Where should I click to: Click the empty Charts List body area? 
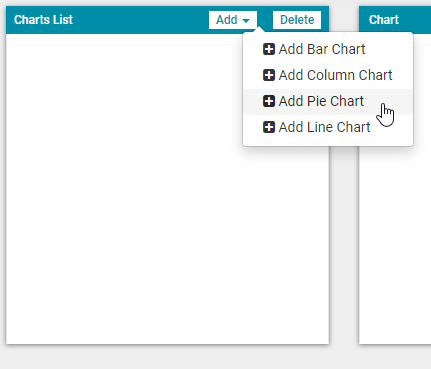tap(125, 189)
